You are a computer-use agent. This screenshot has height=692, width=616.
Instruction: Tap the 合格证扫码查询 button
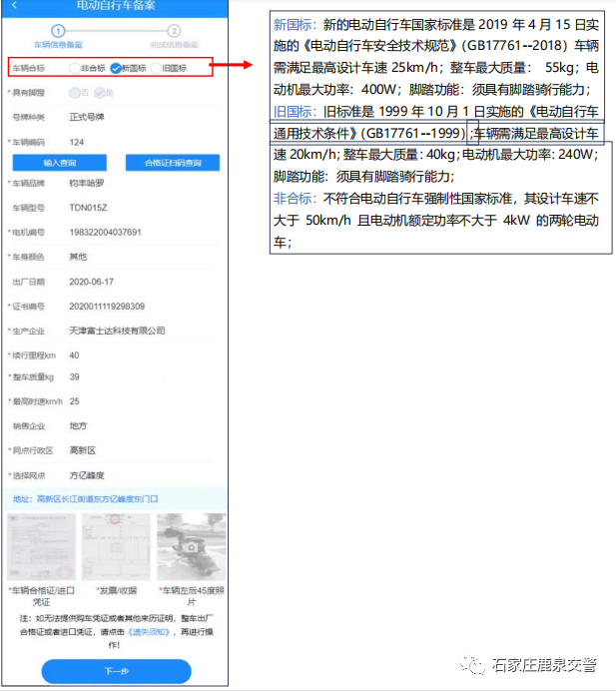173,163
